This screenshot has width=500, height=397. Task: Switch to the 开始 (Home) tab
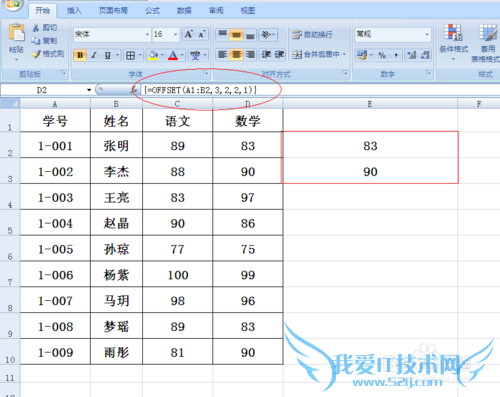(43, 11)
